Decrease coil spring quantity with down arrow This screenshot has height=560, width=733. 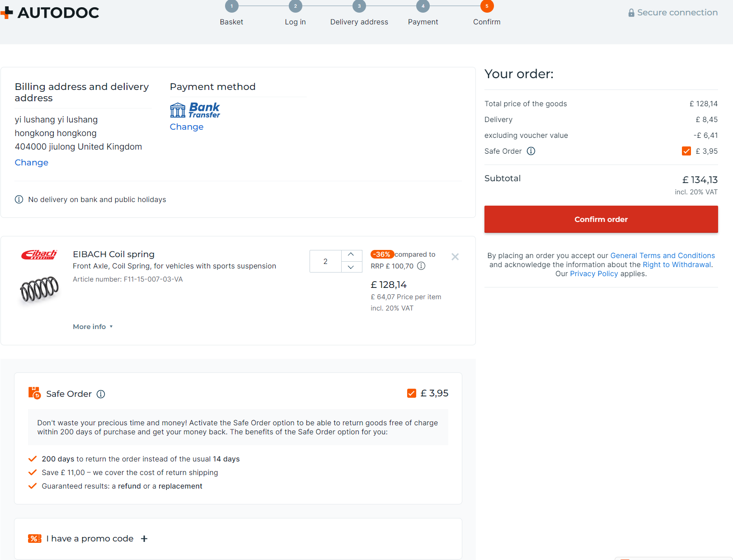point(351,267)
